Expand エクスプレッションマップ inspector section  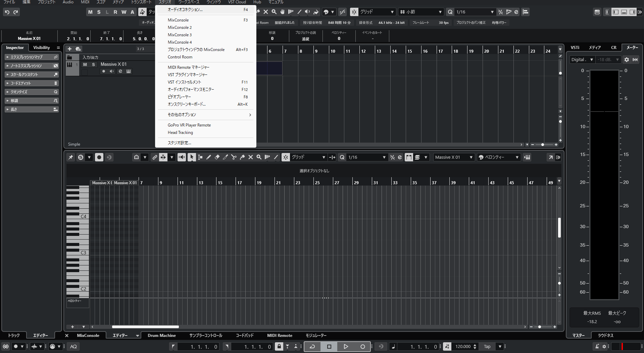click(32, 57)
